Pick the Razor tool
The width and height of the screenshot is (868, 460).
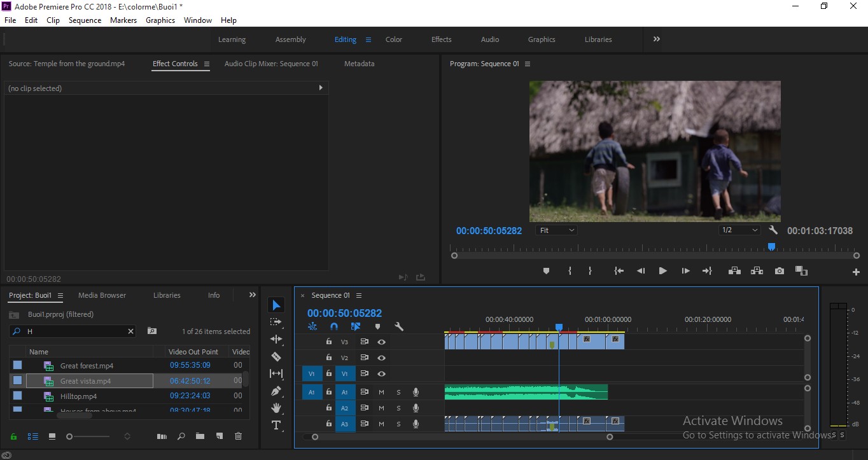tap(276, 356)
